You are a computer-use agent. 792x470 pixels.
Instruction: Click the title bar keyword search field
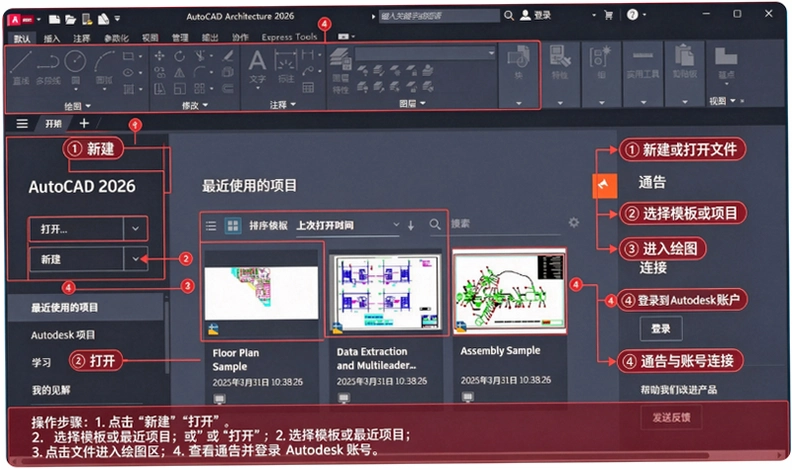point(439,16)
